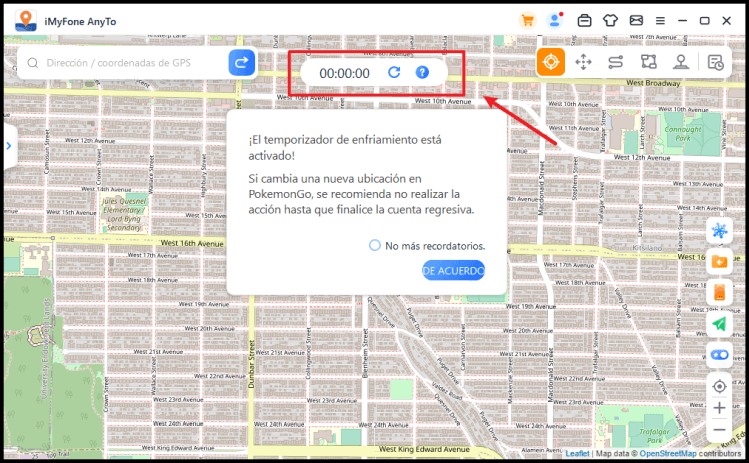Toggle the snowflake cooldown timer icon

[719, 231]
